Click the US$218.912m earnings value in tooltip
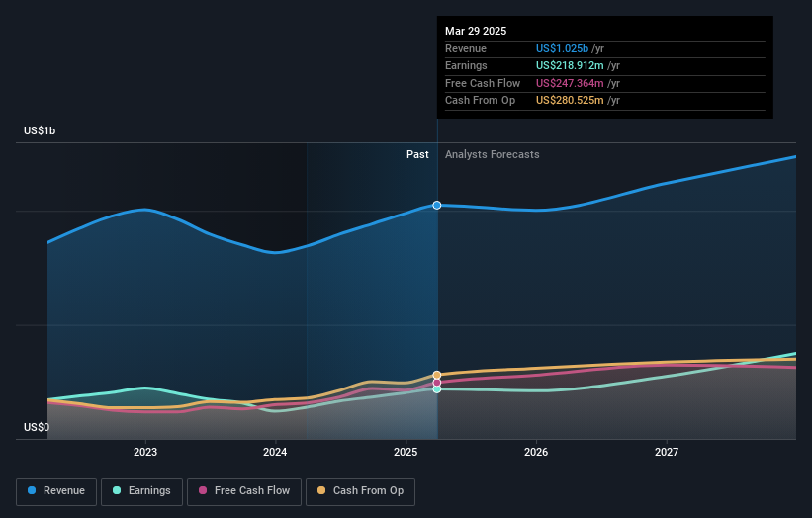 coord(570,65)
